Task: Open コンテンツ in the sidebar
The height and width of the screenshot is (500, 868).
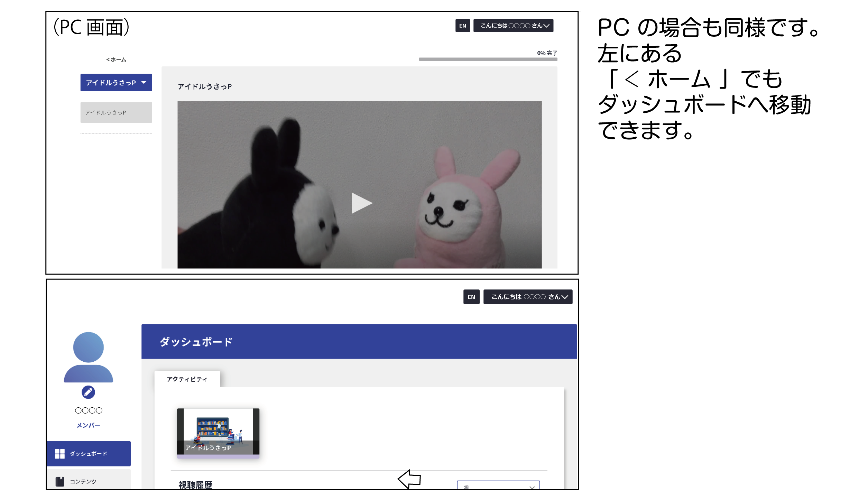Action: pyautogui.click(x=89, y=479)
